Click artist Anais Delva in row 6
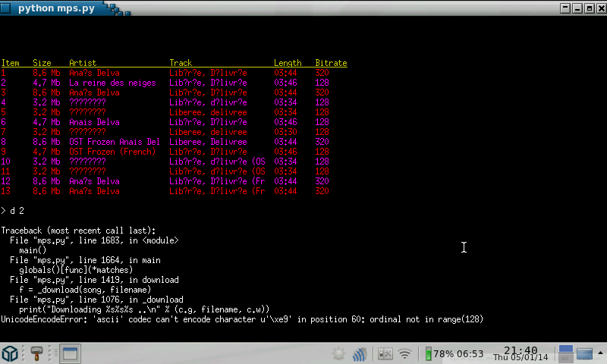This screenshot has height=364, width=607. [94, 122]
